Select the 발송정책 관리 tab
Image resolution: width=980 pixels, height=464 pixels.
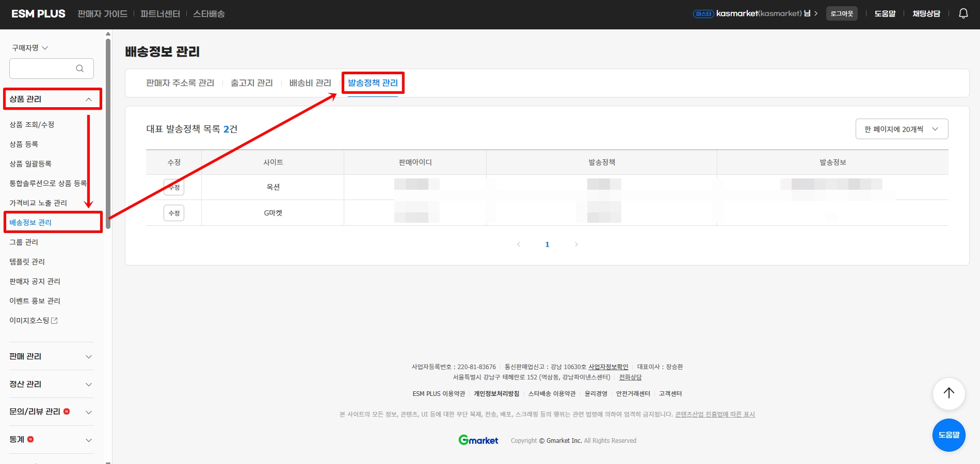[373, 83]
